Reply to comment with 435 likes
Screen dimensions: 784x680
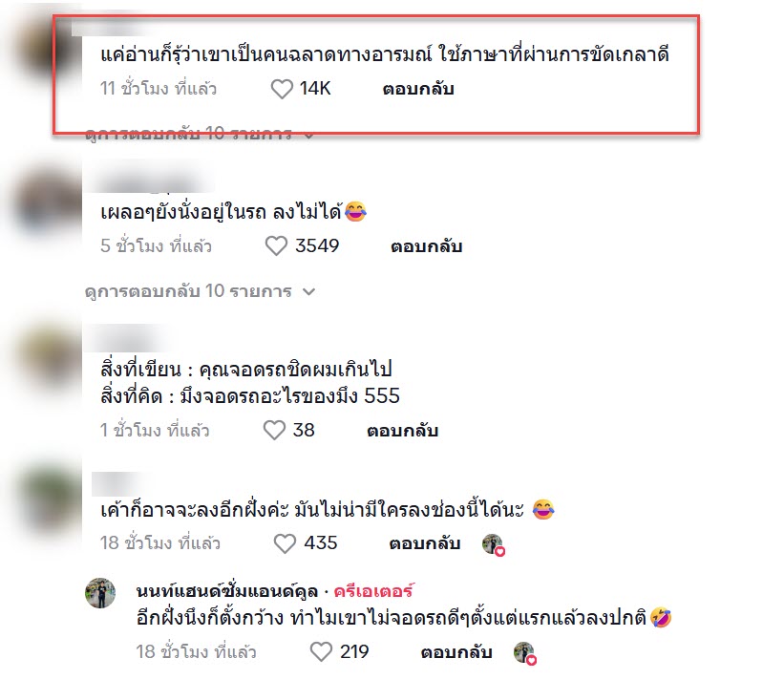click(425, 543)
